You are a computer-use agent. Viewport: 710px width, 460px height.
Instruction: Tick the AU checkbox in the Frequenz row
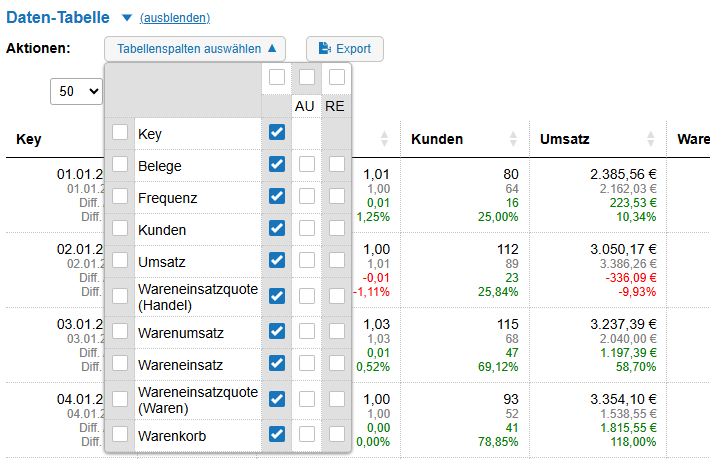coord(307,196)
